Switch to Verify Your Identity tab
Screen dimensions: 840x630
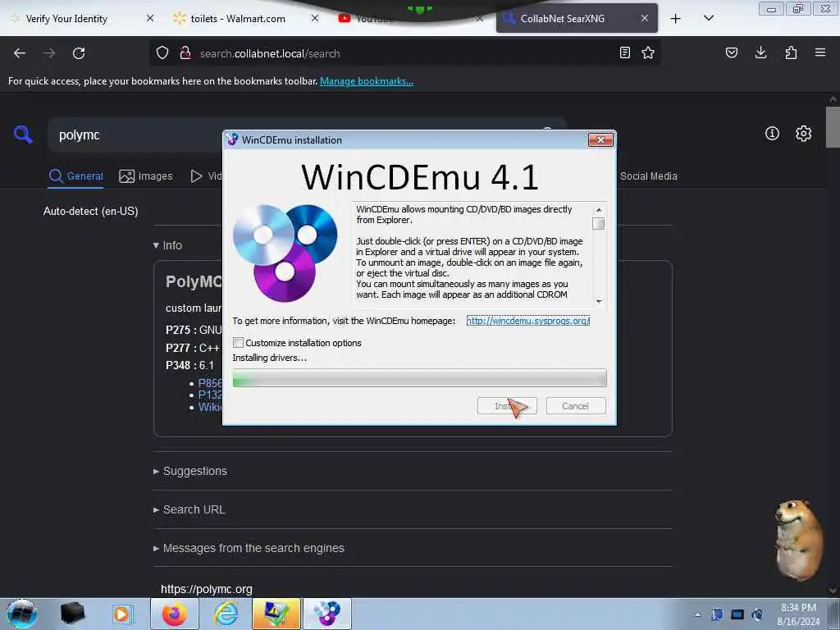point(66,19)
